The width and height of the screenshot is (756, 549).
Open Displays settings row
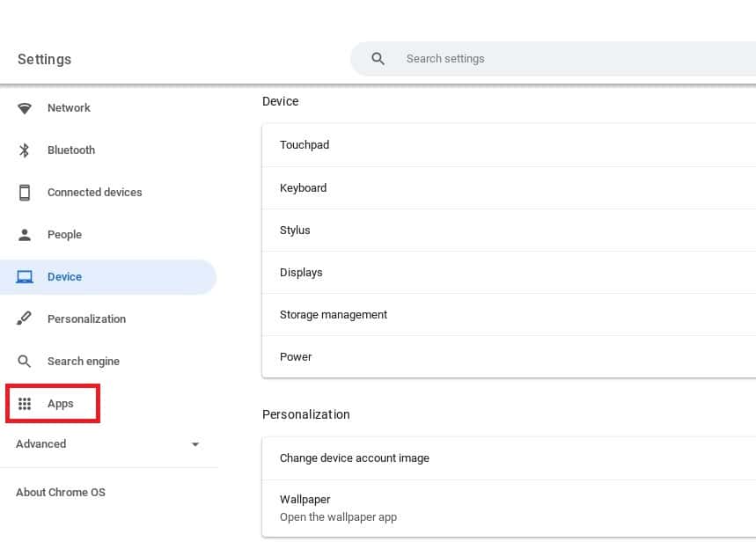pos(509,273)
